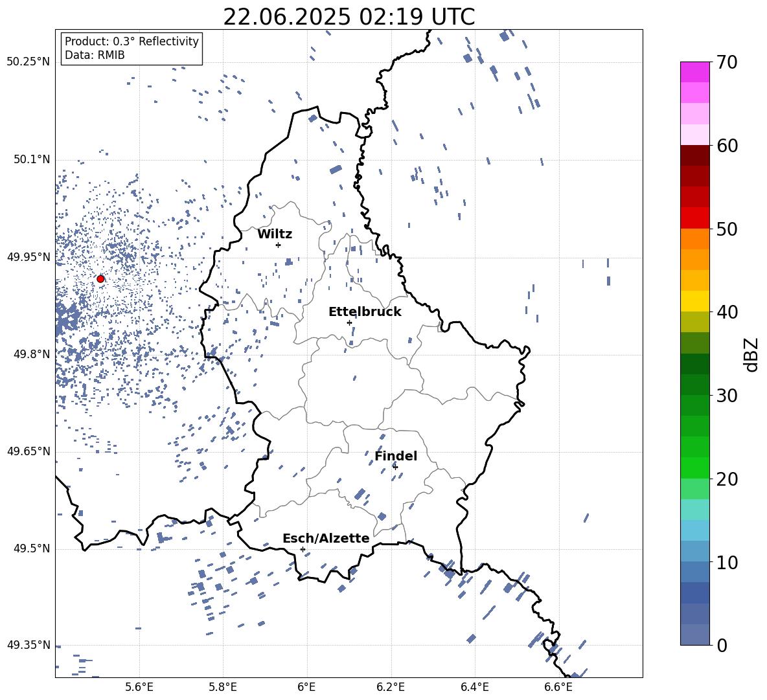Click the slate-blue bottom colorbar segment

click(x=694, y=635)
